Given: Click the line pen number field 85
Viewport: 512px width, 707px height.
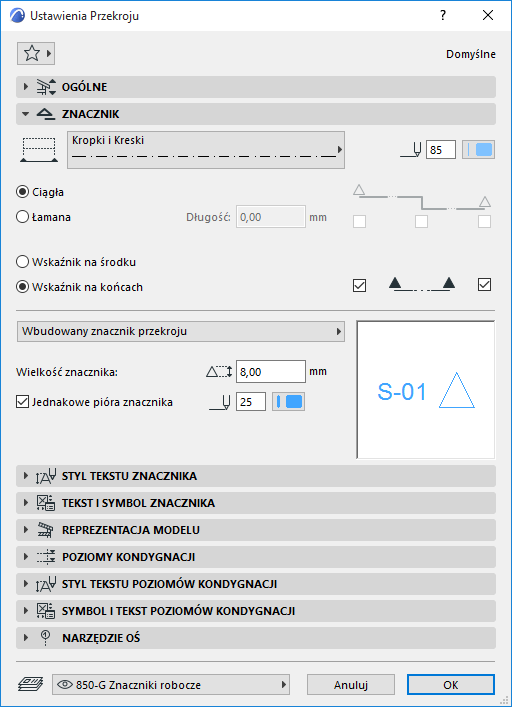Looking at the screenshot, I should click(441, 150).
